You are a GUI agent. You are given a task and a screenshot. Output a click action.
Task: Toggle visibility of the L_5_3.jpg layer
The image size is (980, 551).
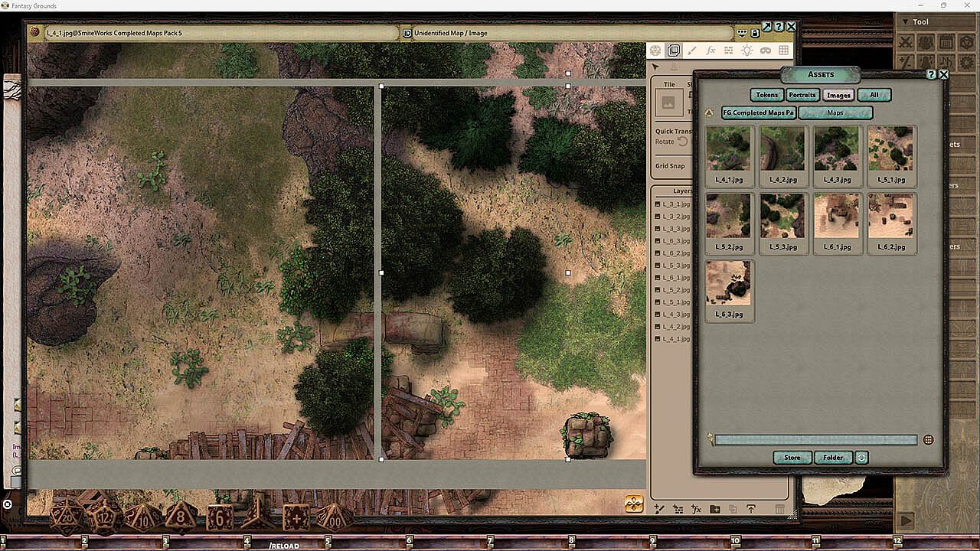(658, 266)
